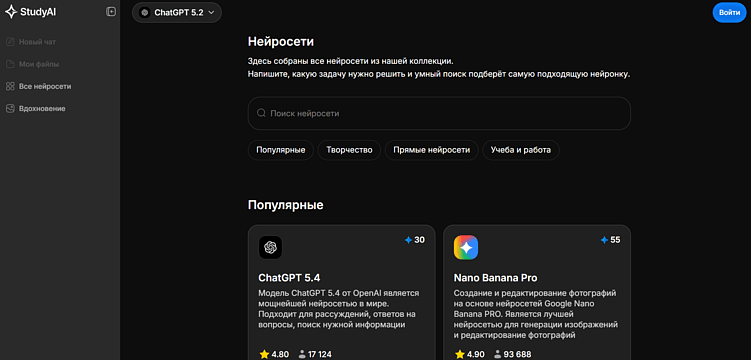Click the user count 17 124
The height and width of the screenshot is (360, 751).
(319, 355)
